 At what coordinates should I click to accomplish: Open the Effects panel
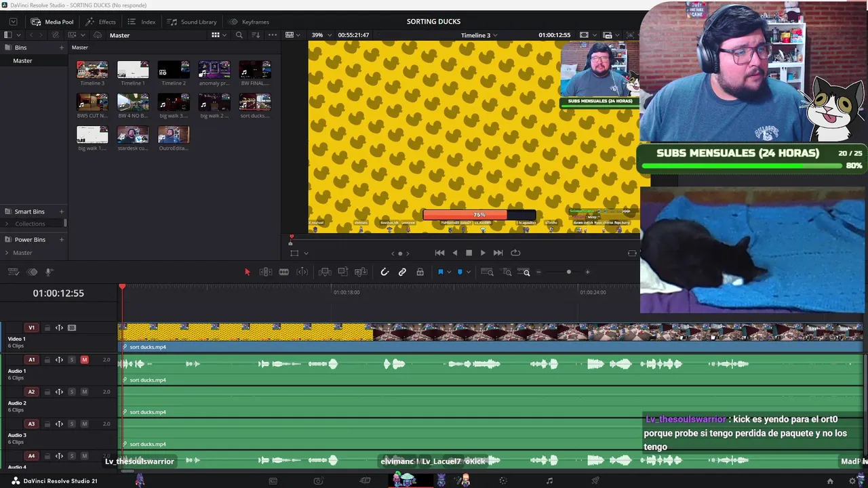point(100,22)
